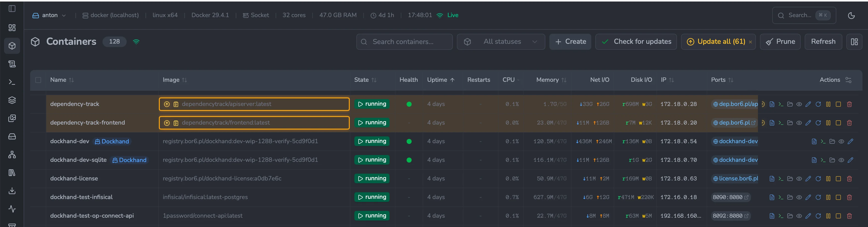This screenshot has height=227, width=868.
Task: Inspect eye icon for dockhand-dev-sqlite row
Action: (x=841, y=160)
